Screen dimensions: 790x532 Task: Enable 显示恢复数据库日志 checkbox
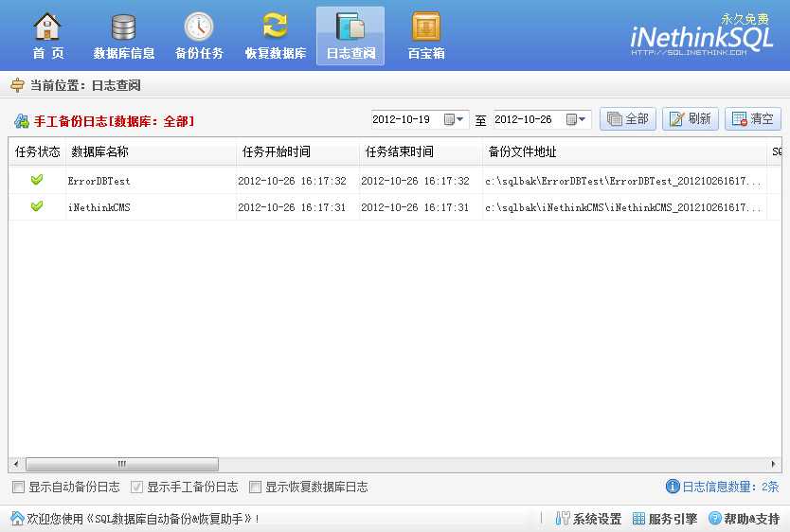[256, 487]
